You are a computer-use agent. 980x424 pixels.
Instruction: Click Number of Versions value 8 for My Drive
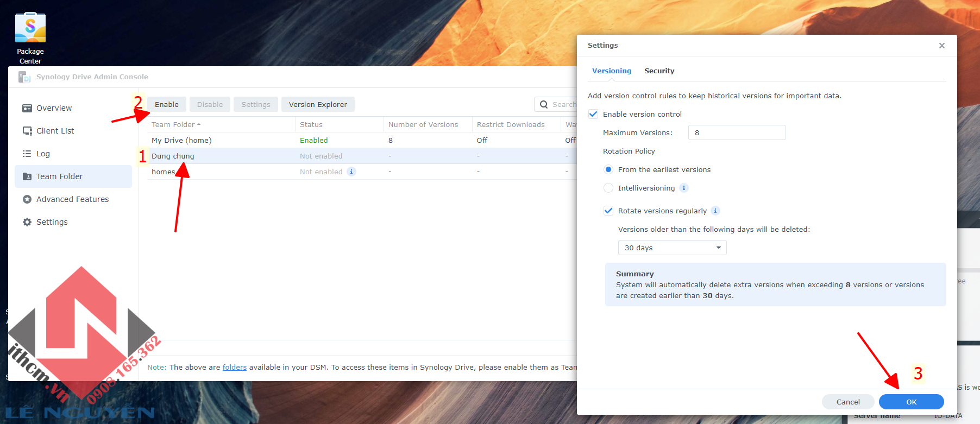[391, 140]
